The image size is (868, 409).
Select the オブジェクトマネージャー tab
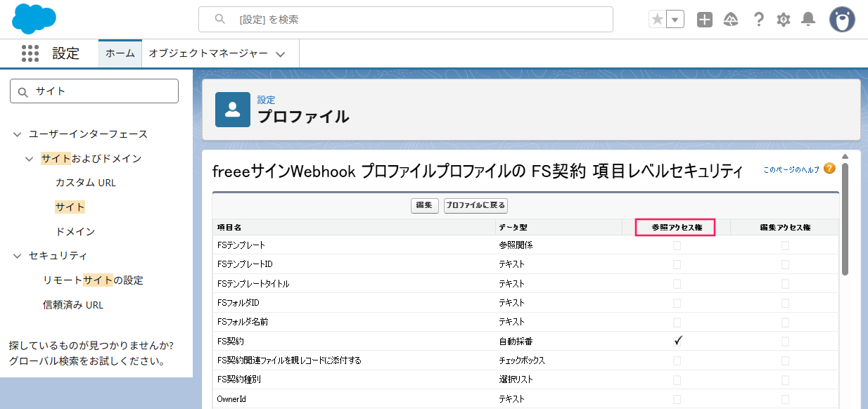tap(208, 53)
